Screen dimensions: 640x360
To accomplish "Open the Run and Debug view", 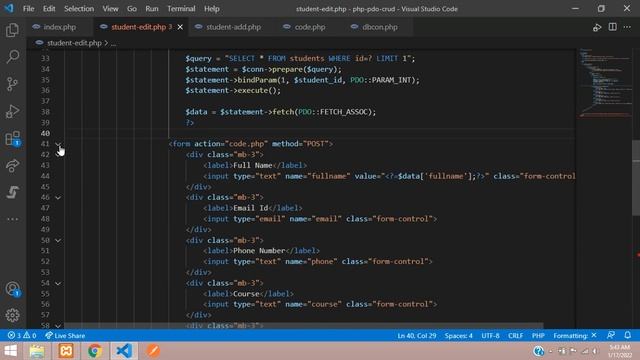I will coord(12,111).
